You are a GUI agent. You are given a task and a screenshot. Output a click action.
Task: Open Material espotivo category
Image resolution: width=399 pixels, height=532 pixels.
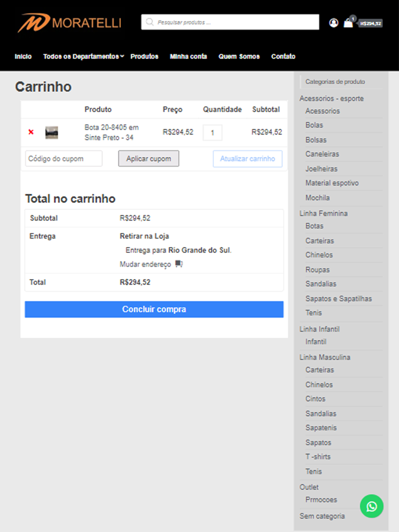(332, 183)
